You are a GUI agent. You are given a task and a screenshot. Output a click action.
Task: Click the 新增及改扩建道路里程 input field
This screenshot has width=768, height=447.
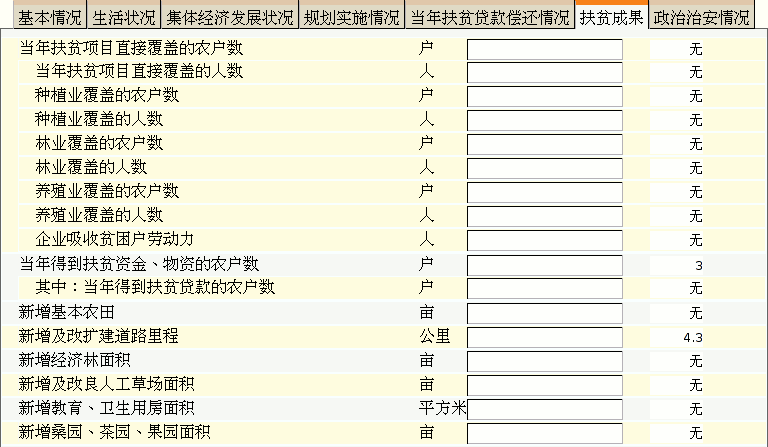pyautogui.click(x=545, y=337)
